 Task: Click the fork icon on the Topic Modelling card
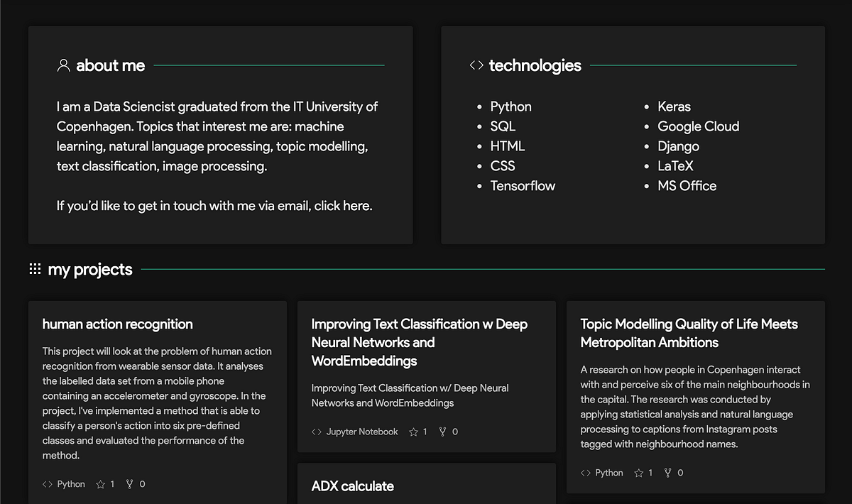click(668, 472)
